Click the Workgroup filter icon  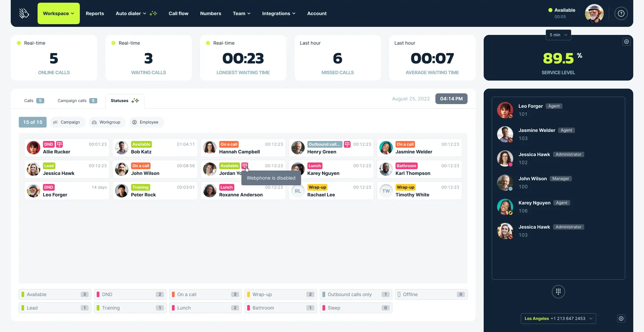tap(94, 122)
